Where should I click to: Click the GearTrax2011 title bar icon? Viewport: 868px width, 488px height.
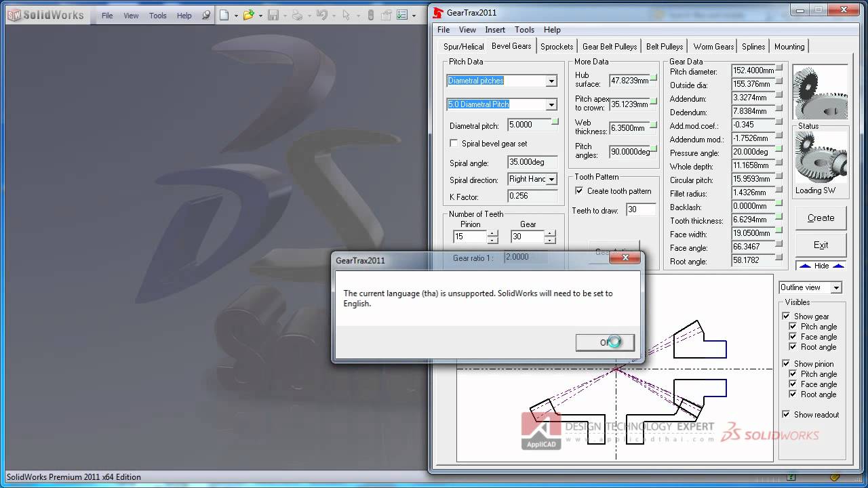[x=438, y=12]
